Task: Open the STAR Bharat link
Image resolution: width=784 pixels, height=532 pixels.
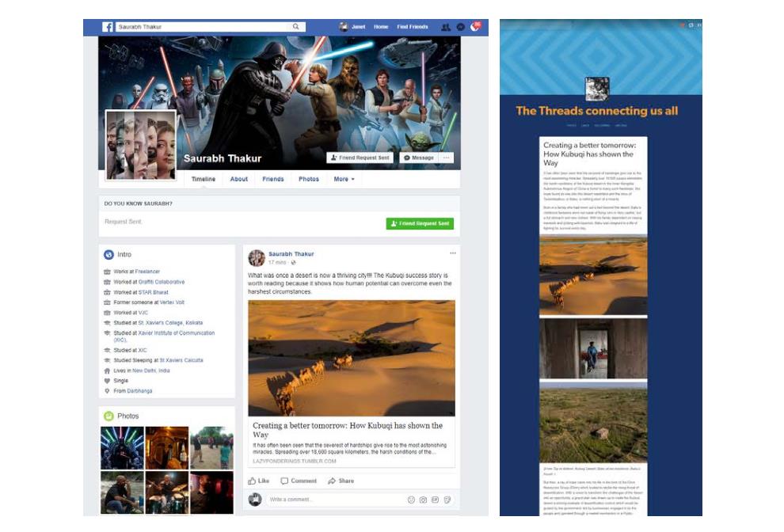Action: 153,292
